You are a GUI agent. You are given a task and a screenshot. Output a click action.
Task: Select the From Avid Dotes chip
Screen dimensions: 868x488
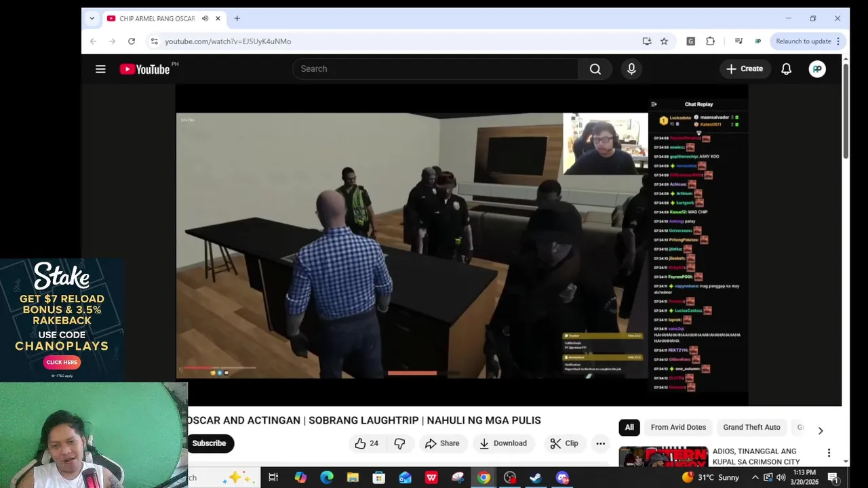pyautogui.click(x=678, y=427)
